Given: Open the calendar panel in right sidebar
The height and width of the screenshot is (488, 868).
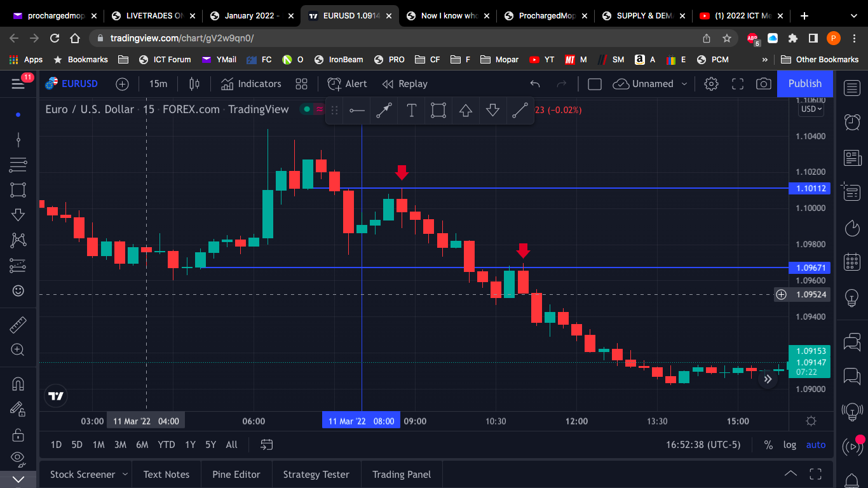Looking at the screenshot, I should point(852,262).
